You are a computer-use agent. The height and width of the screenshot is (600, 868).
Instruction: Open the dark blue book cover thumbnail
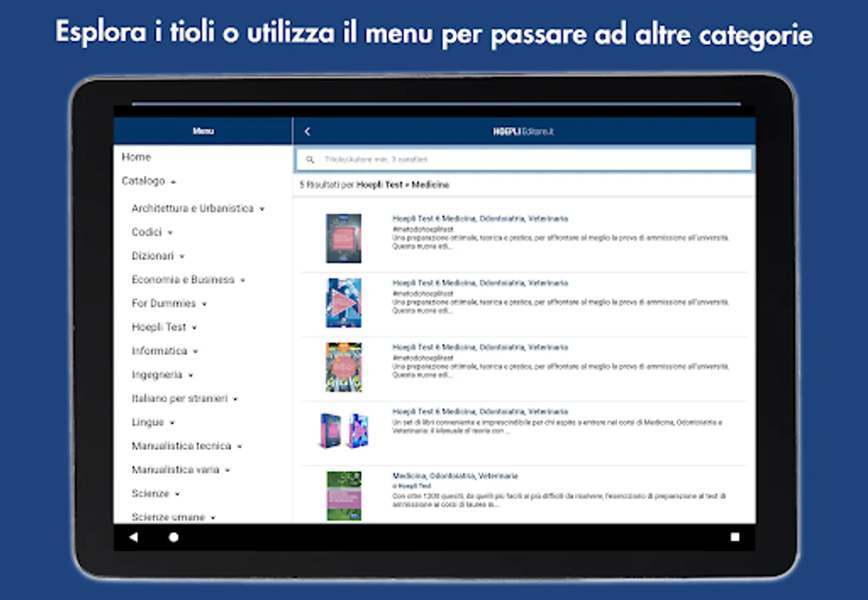(x=343, y=239)
